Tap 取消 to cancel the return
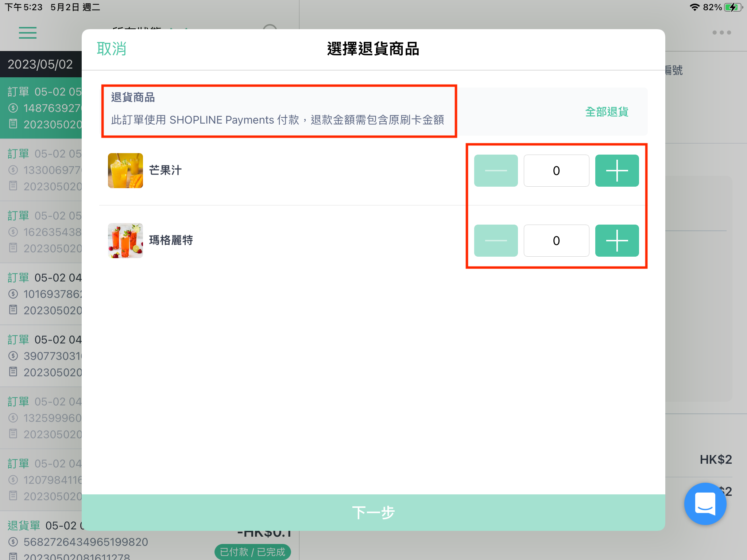 point(112,48)
